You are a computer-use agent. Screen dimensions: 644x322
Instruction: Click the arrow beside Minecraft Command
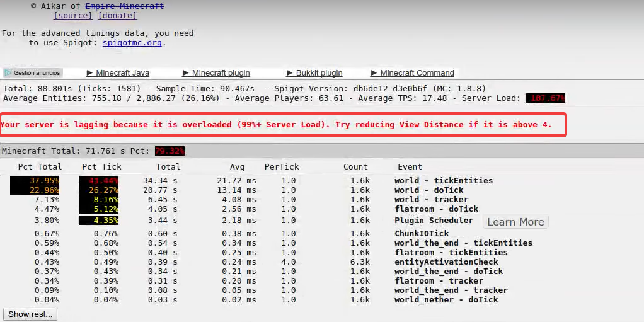coord(374,73)
